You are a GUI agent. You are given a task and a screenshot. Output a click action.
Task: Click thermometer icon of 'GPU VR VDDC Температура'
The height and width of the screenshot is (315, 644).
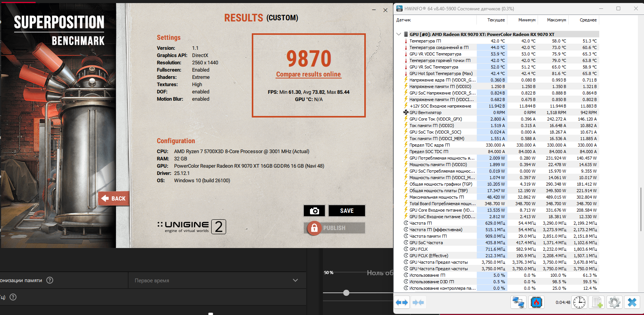point(406,54)
